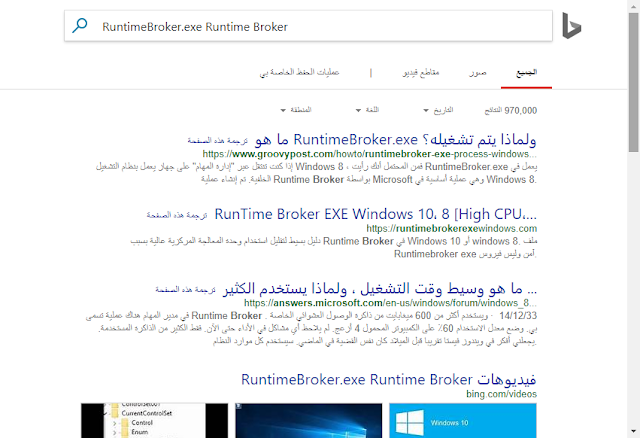Switch to the مقاطع فيديو (Videos) tab
Image resolution: width=640 pixels, height=438 pixels.
tap(421, 73)
